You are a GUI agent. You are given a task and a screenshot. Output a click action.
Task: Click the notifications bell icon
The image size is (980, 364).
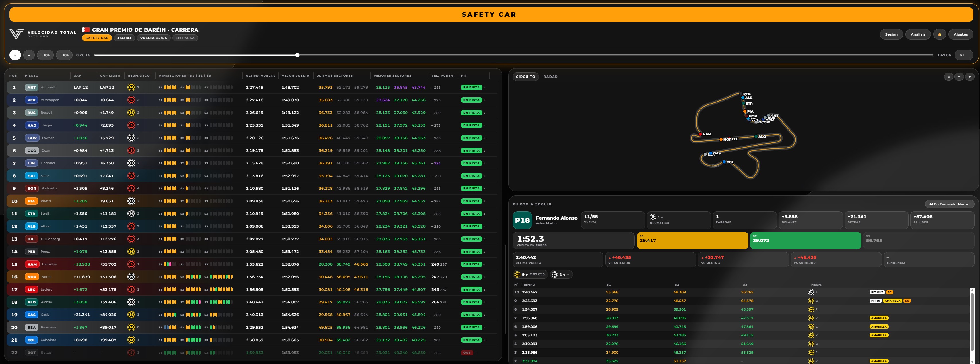point(939,34)
